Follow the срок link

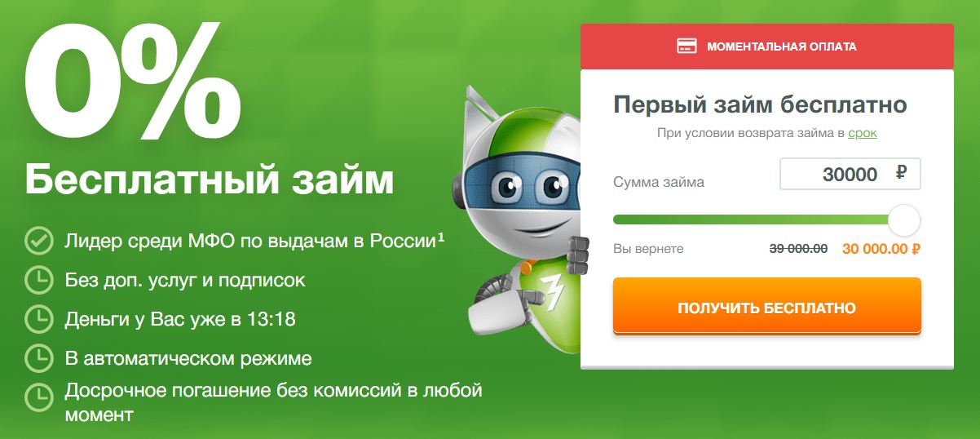pyautogui.click(x=863, y=133)
